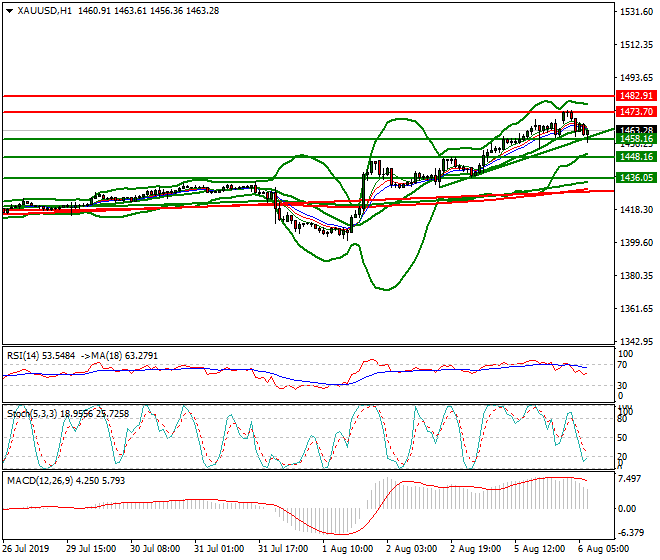Select the 1493.65 price scale value

tap(636, 77)
